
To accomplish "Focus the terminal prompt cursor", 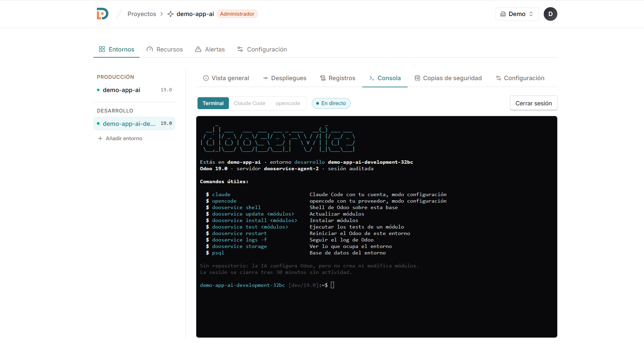I will pos(333,285).
